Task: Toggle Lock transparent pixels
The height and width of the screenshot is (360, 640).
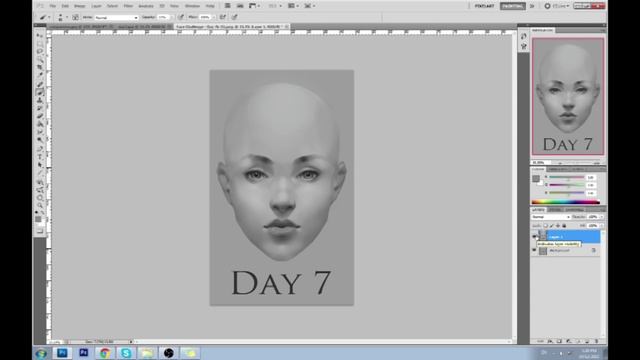Action: (x=546, y=226)
